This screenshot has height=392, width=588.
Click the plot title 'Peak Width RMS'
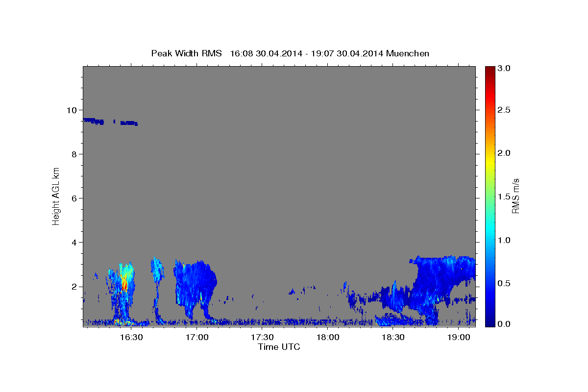tap(186, 53)
